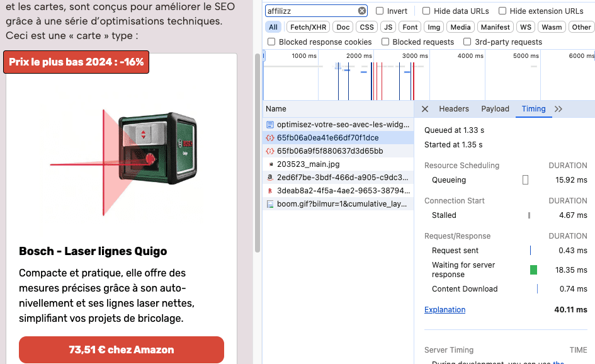Viewport: 595px width, 364px height.
Task: Click the 3000 ms timeline marker
Action: [415, 56]
